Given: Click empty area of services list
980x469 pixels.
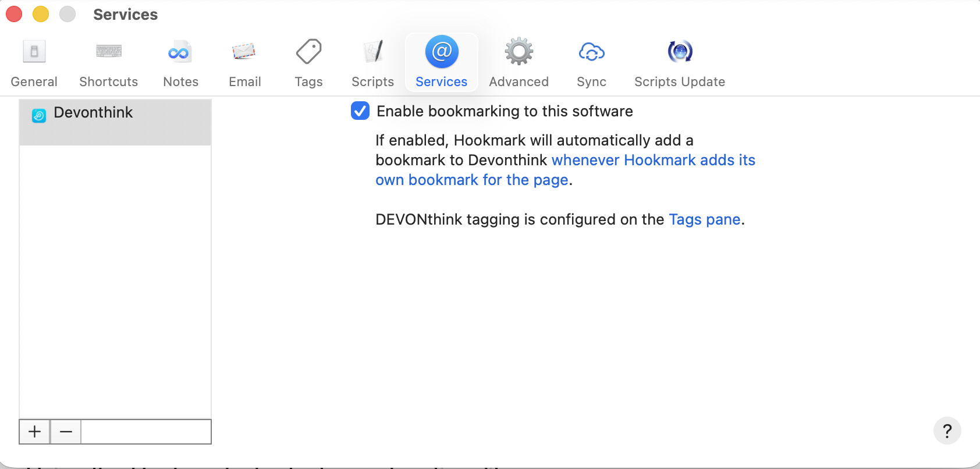Looking at the screenshot, I should tap(115, 279).
